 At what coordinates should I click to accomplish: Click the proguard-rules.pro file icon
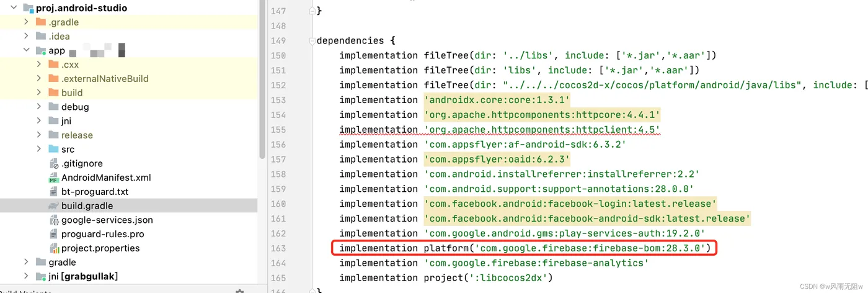[x=54, y=234]
